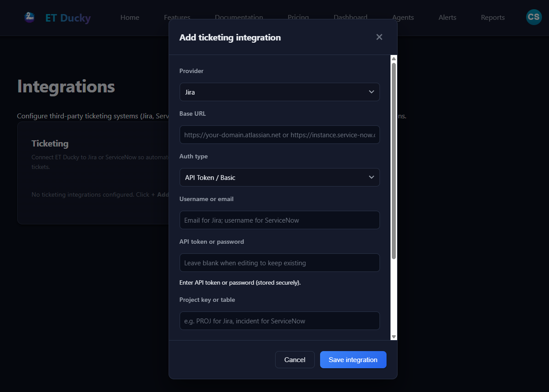Select the Project key or table input
Screen dimensions: 549x392
click(280, 321)
